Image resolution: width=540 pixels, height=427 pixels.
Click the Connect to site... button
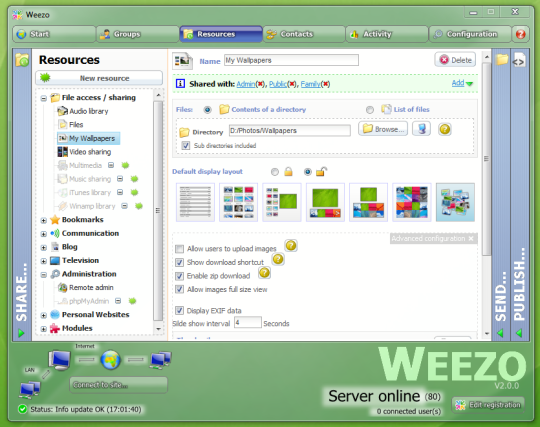coord(118,385)
